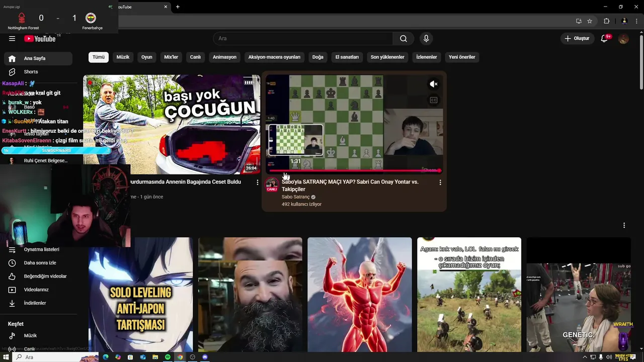This screenshot has height=362, width=644.
Task: Open options for Ceset Buldu video
Action: pos(258,183)
